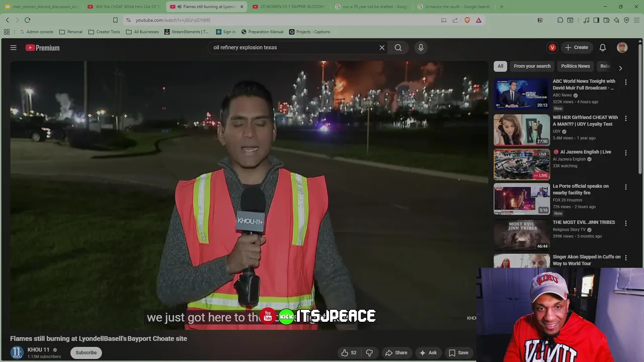Dislike the video with thumbs down
Image resolution: width=644 pixels, height=362 pixels.
click(x=369, y=353)
